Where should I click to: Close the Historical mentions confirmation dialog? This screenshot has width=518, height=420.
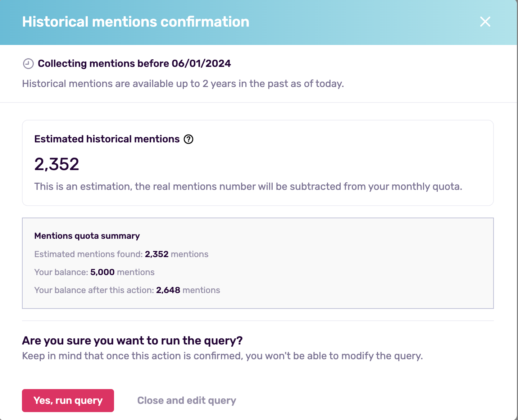(485, 22)
